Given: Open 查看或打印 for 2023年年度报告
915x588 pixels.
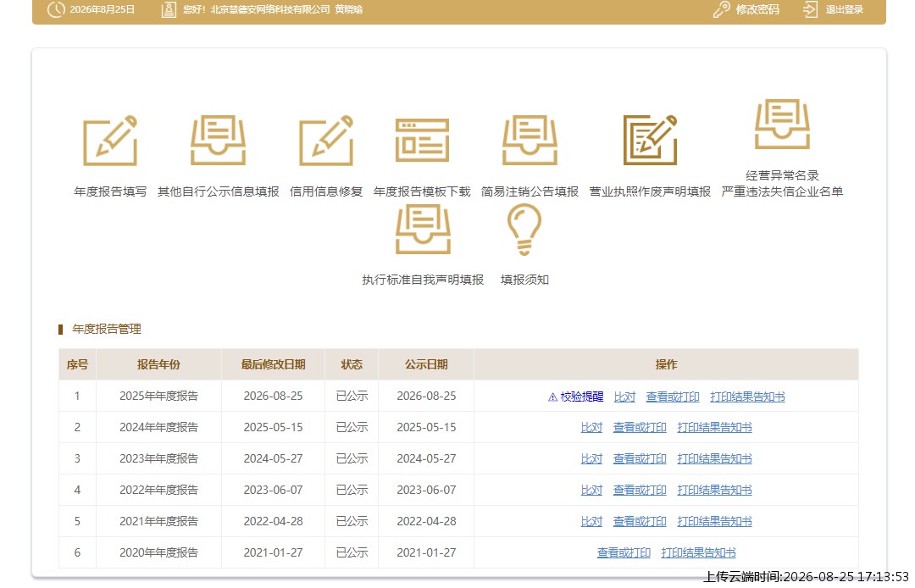Looking at the screenshot, I should (x=640, y=459).
